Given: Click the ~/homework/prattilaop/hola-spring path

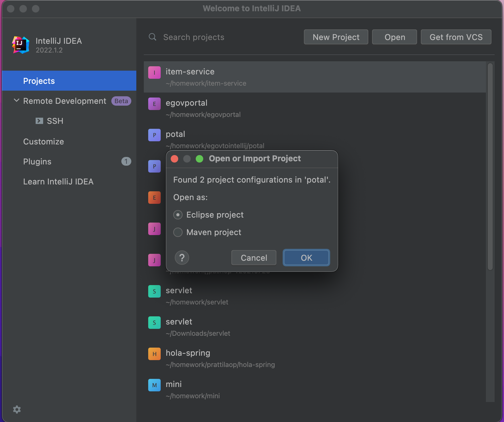Looking at the screenshot, I should tap(220, 365).
